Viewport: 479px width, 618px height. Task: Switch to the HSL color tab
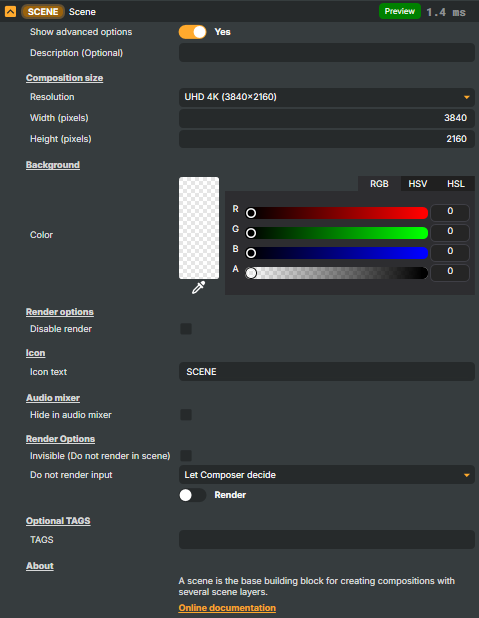[456, 184]
